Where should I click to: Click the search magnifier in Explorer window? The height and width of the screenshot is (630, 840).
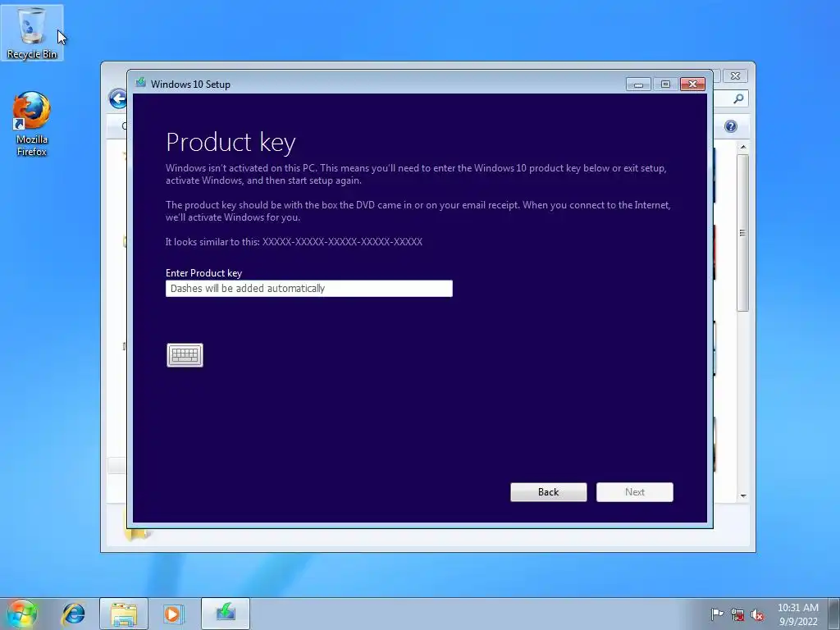pos(738,98)
